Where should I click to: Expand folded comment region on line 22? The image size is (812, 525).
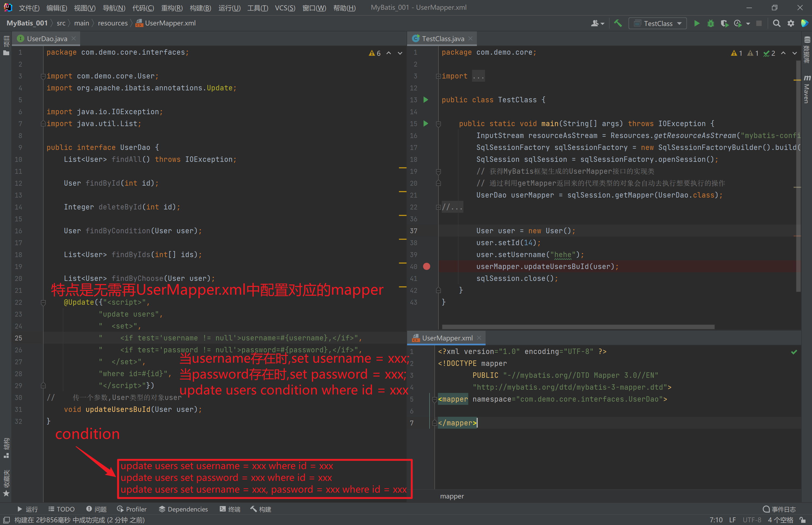(452, 207)
